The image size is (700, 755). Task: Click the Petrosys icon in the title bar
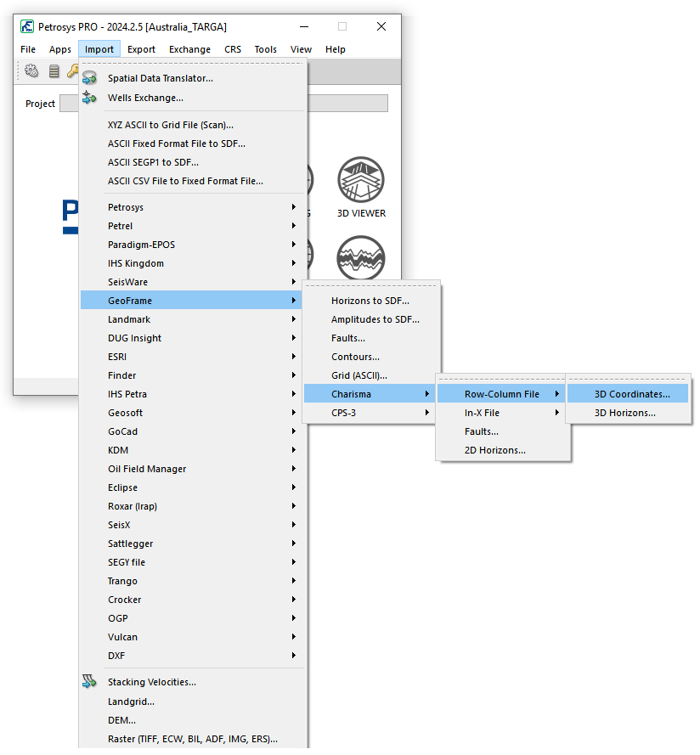(27, 26)
